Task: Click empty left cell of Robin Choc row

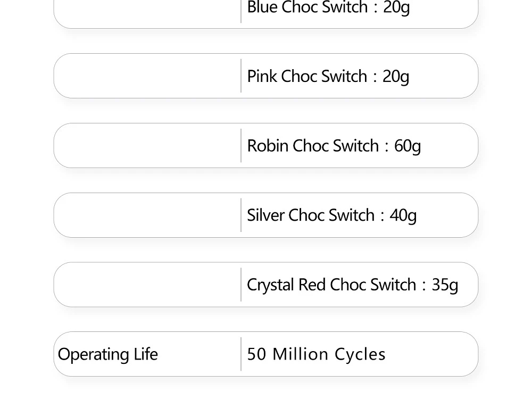Action: (147, 146)
